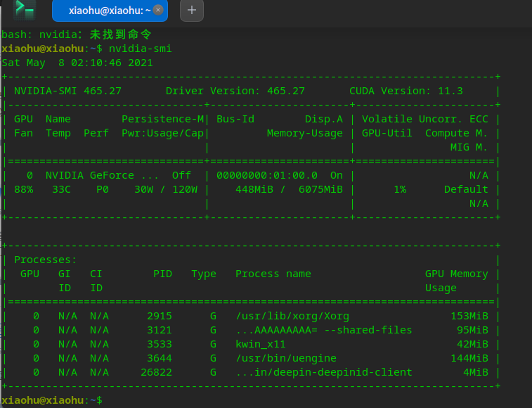532x408 pixels.
Task: Click the 153MiB GPU memory value
Action: pyautogui.click(x=469, y=316)
